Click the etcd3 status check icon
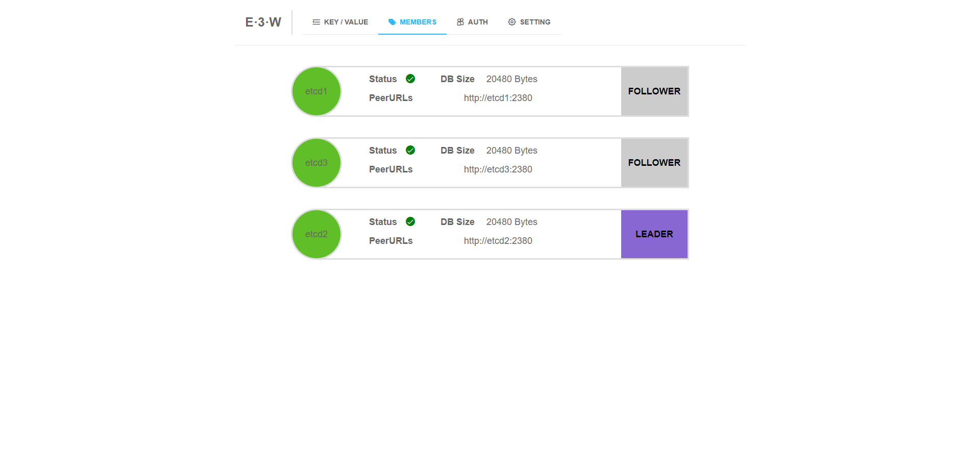Screen dimensions: 980x474 tap(410, 150)
